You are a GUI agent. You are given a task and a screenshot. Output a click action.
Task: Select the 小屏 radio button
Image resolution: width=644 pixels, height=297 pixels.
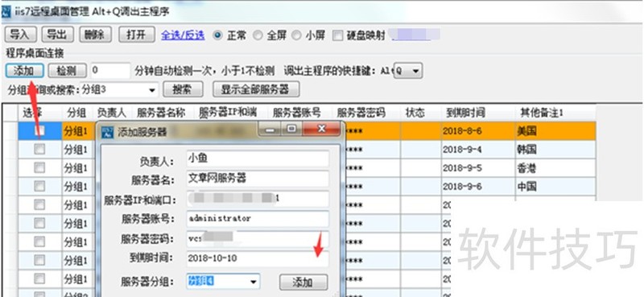pos(296,35)
